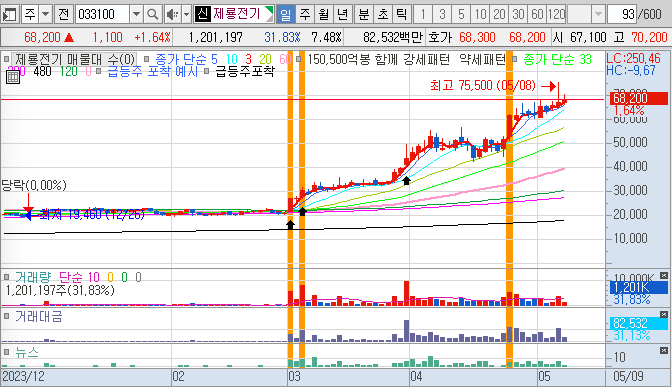Open the stock code 033100 history dropdown
672x387 pixels.
136,15
